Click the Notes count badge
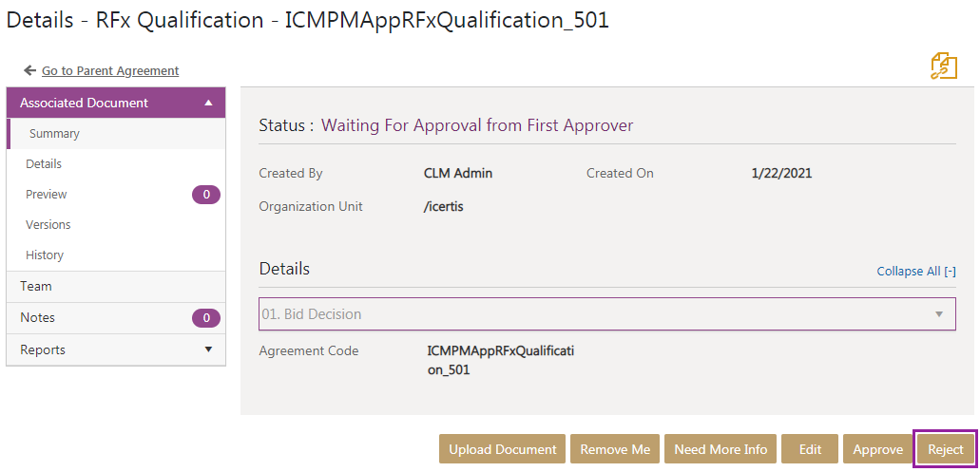Viewport: 980px width, 472px height. click(205, 317)
